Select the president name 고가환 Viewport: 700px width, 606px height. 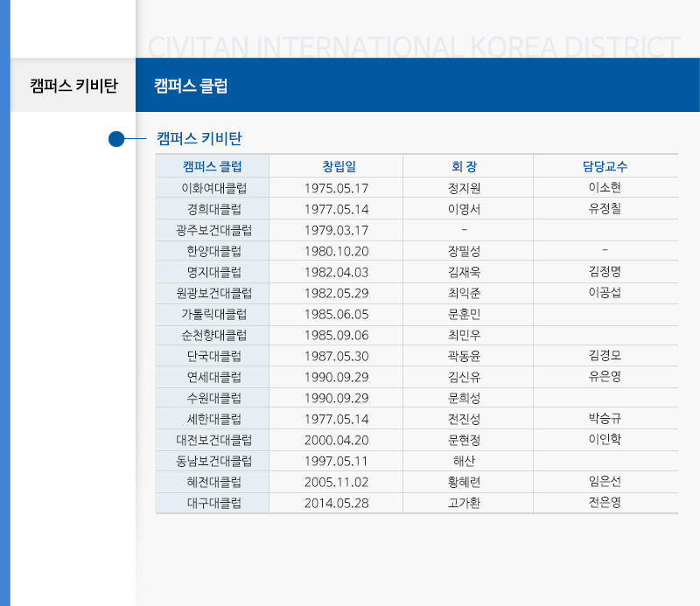click(x=465, y=503)
